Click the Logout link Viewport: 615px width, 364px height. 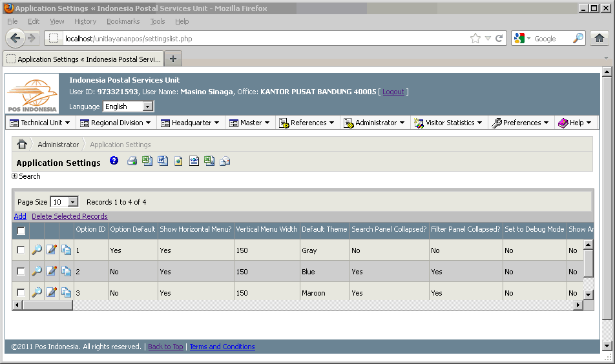393,92
